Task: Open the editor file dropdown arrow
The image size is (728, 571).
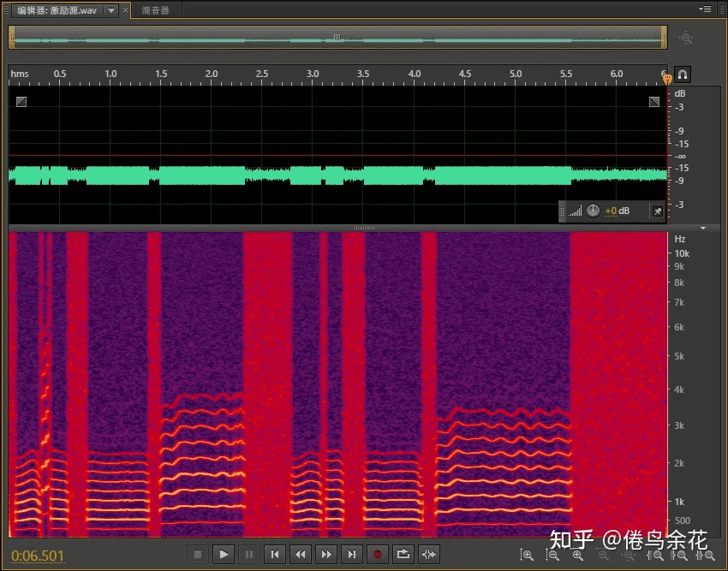Action: point(111,10)
